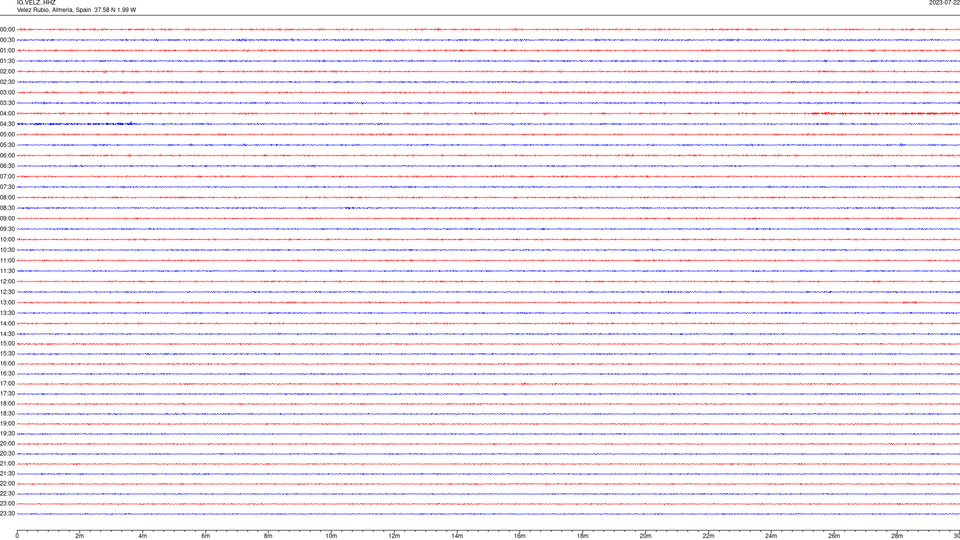Click the 6m axis tick label
This screenshot has width=960, height=540.
point(206,536)
